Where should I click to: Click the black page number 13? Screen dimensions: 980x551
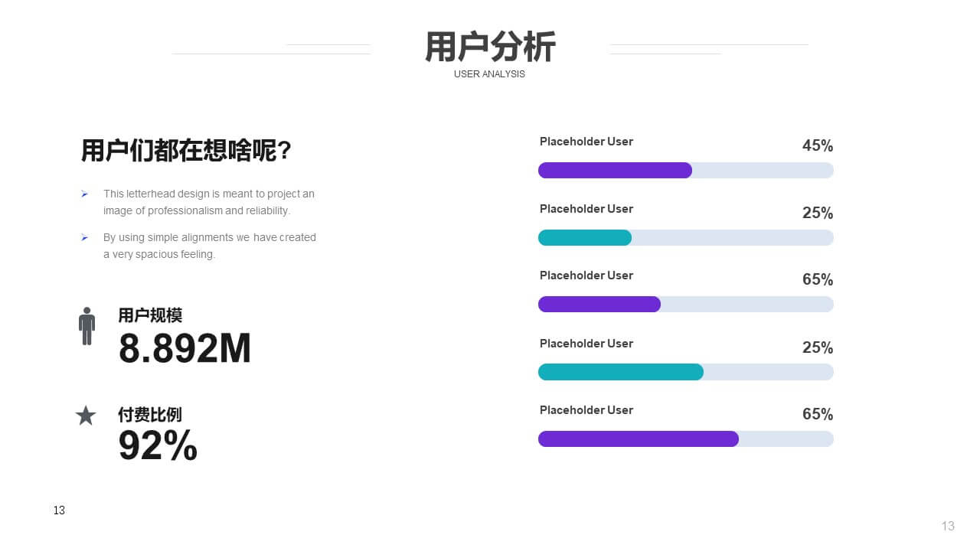59,510
